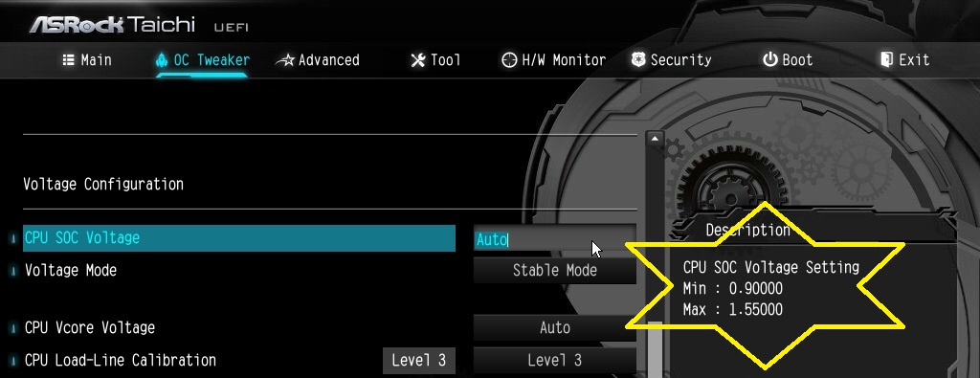This screenshot has width=980, height=378.
Task: Switch to the Advanced tab
Action: click(x=318, y=60)
